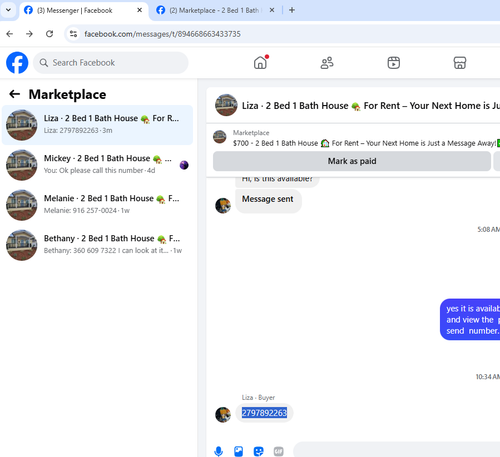Open Melanie's conversation in the list
This screenshot has height=457, width=500.
(x=97, y=205)
